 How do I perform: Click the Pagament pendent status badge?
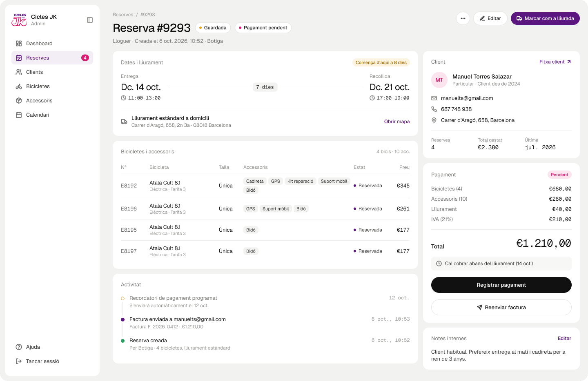pos(263,28)
